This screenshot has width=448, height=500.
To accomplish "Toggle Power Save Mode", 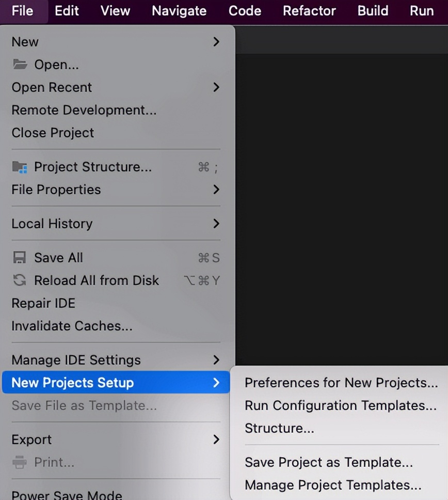I will point(67,495).
